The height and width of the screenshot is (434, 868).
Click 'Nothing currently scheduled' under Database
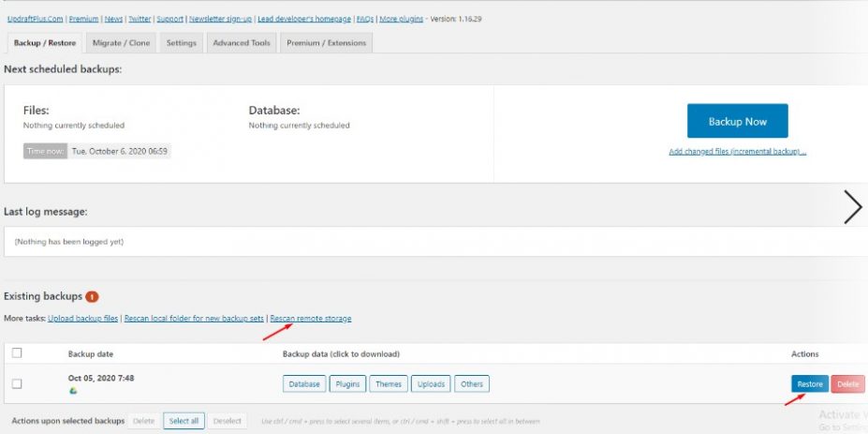(299, 126)
